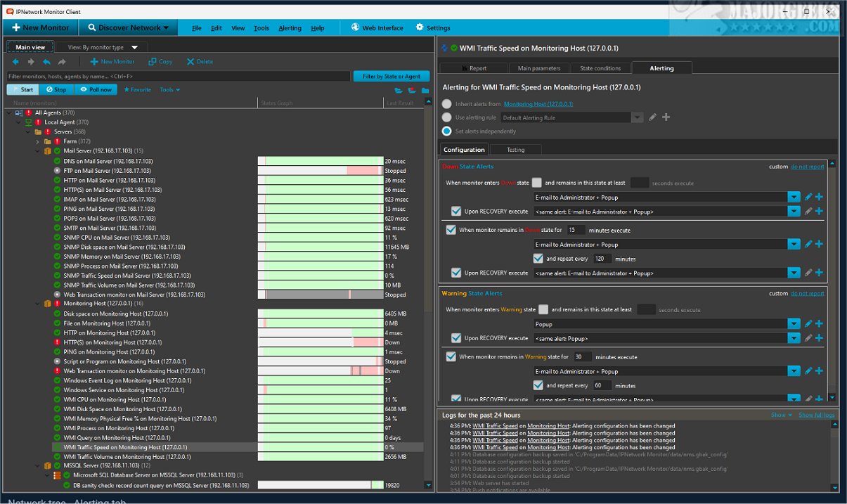Toggle the When monitor remains in Down state checkbox
Screen dimensions: 847x504
(x=451, y=230)
